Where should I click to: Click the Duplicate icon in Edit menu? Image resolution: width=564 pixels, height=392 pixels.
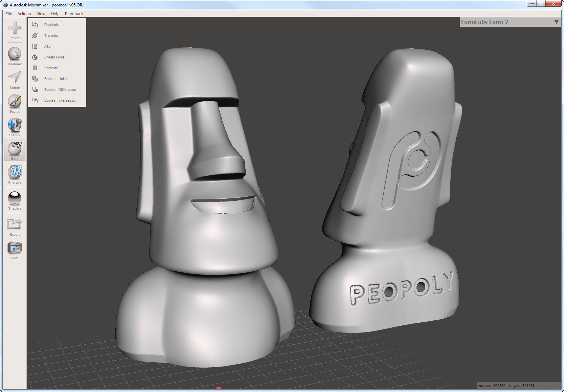point(35,25)
